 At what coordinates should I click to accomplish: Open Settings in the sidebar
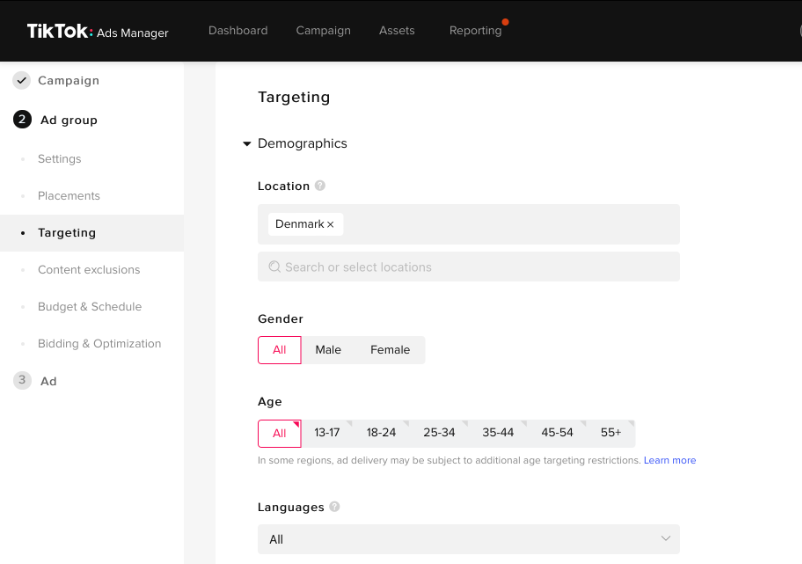(x=59, y=159)
